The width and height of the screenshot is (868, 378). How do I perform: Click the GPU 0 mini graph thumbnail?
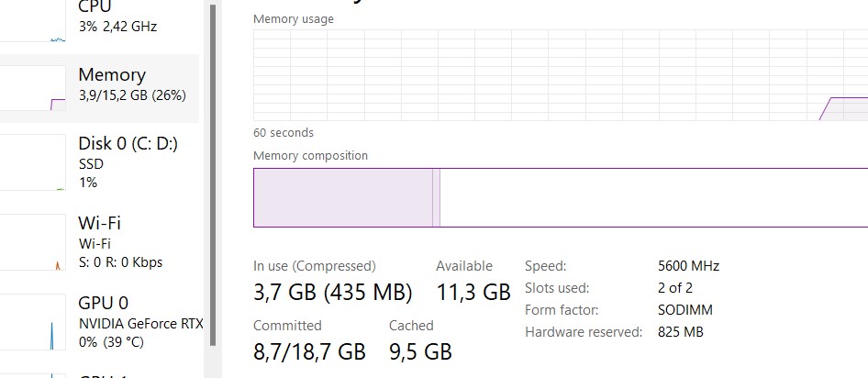pos(33,323)
